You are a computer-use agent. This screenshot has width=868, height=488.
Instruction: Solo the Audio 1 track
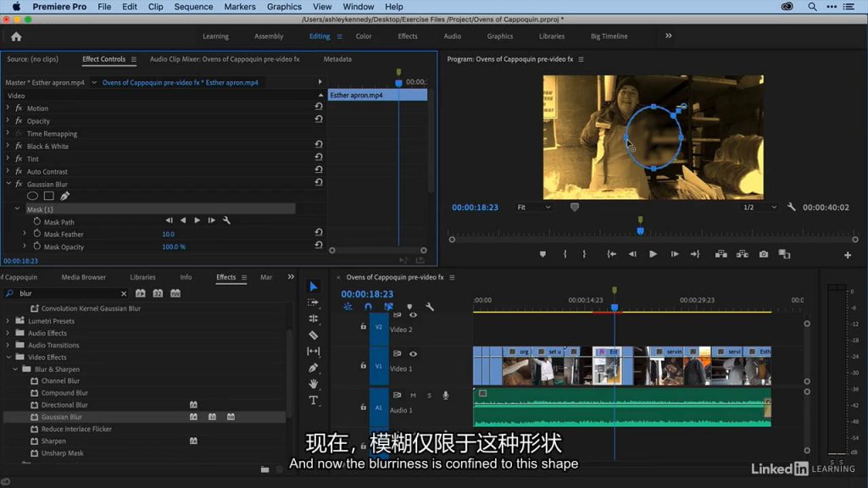pos(429,396)
